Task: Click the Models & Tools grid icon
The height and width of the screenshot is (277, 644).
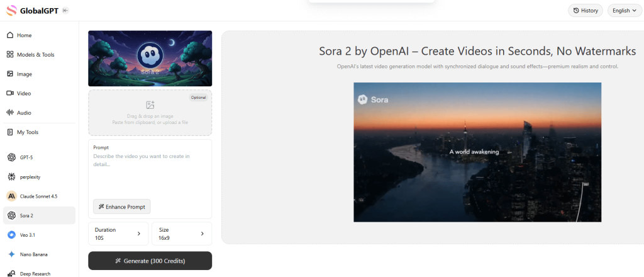Action: (10, 55)
